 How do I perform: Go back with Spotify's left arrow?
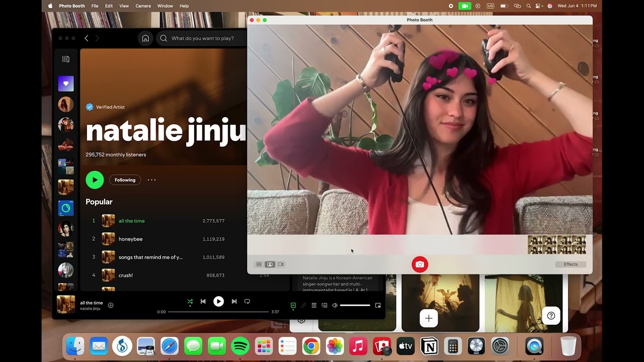click(x=87, y=38)
